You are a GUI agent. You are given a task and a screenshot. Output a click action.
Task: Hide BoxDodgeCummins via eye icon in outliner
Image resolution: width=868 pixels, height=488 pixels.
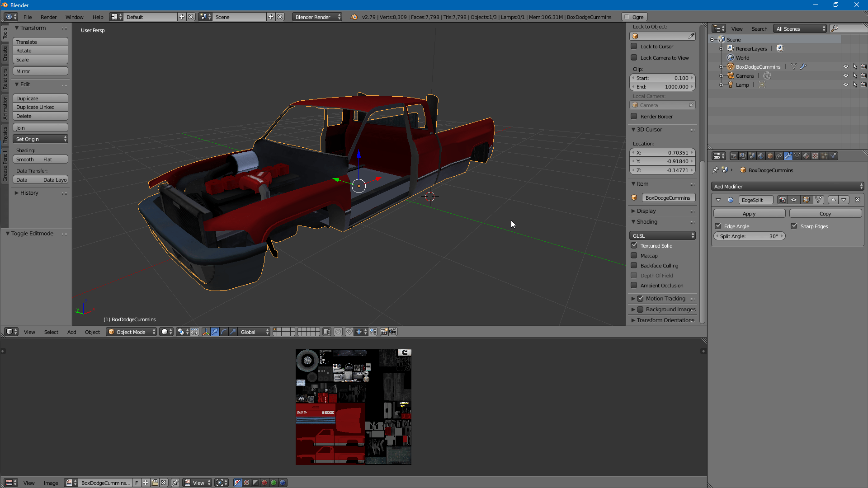tap(845, 66)
